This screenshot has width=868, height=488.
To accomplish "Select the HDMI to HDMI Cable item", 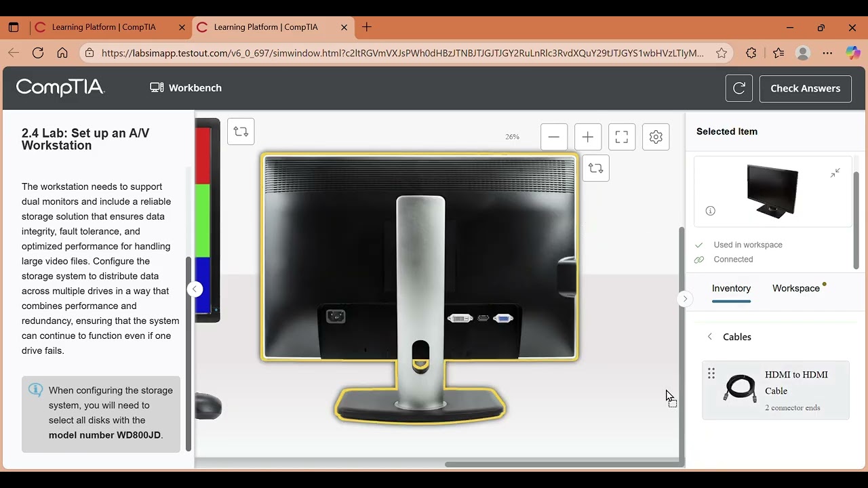I will (x=776, y=390).
